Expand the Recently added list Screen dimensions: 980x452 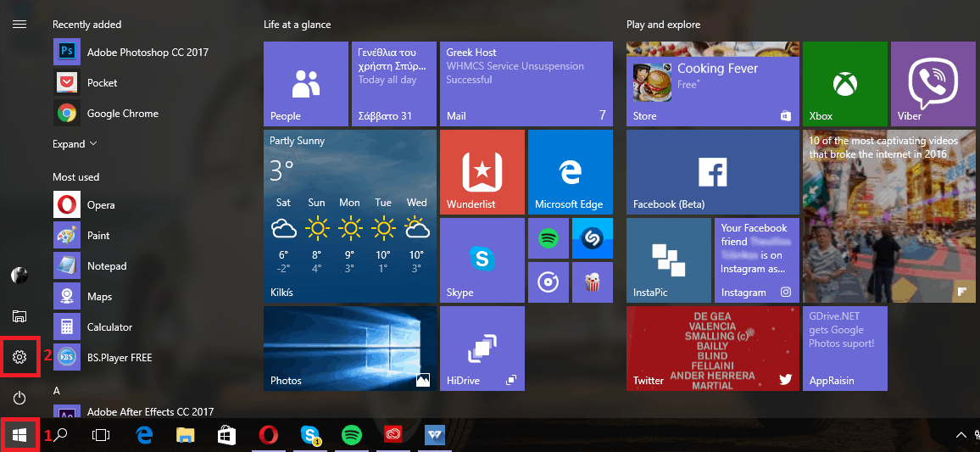coord(75,144)
